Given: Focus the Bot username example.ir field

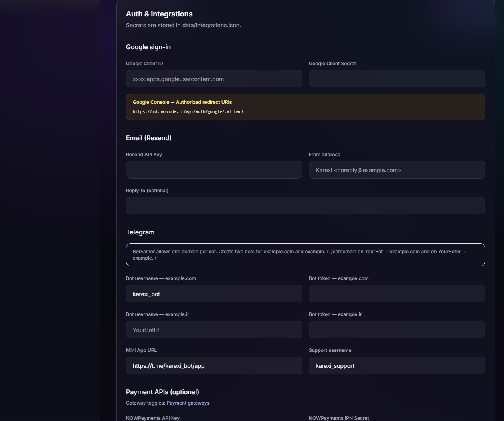Looking at the screenshot, I should coord(214,330).
